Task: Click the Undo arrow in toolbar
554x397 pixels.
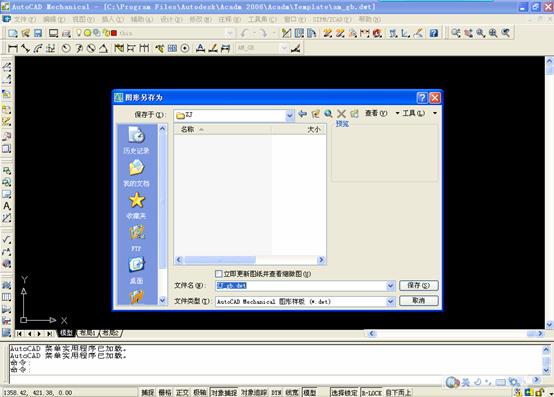Action: pyautogui.click(x=244, y=33)
